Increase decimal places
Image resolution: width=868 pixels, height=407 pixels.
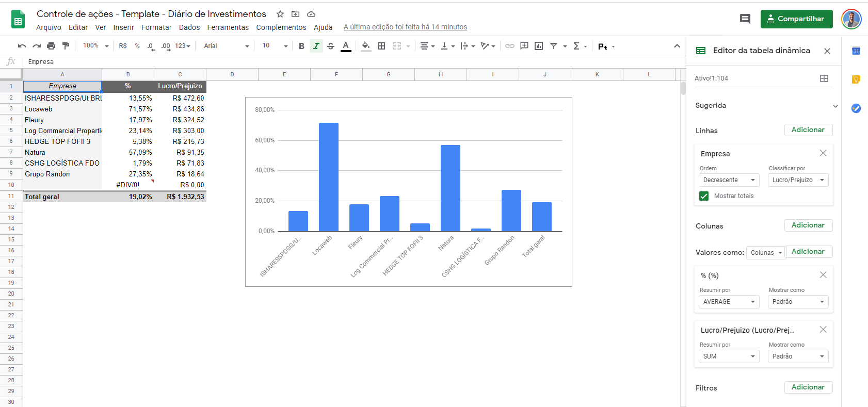(x=166, y=46)
